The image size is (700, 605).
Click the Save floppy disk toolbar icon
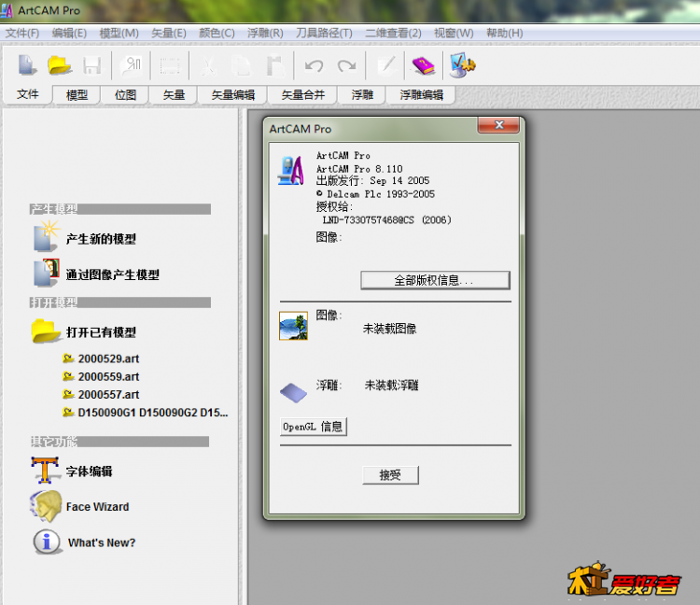[x=92, y=65]
